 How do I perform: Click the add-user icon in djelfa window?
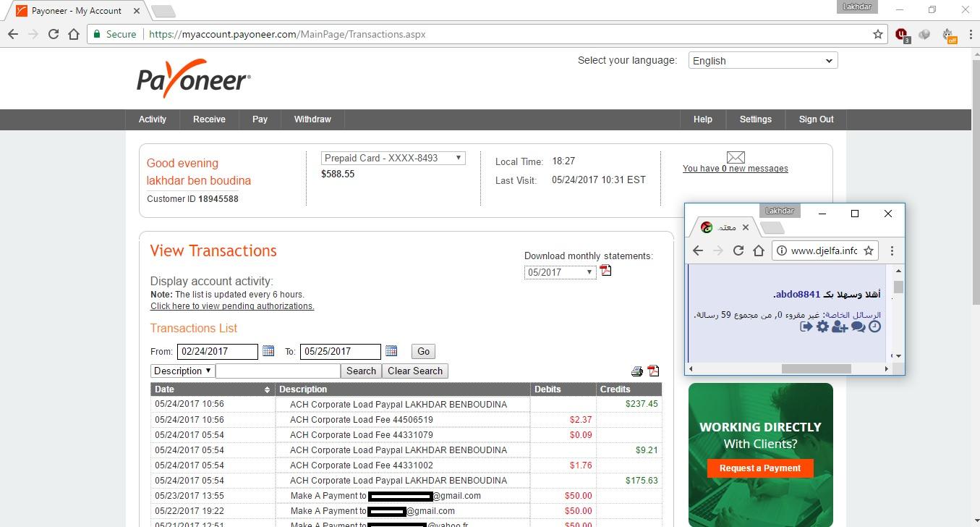(840, 326)
